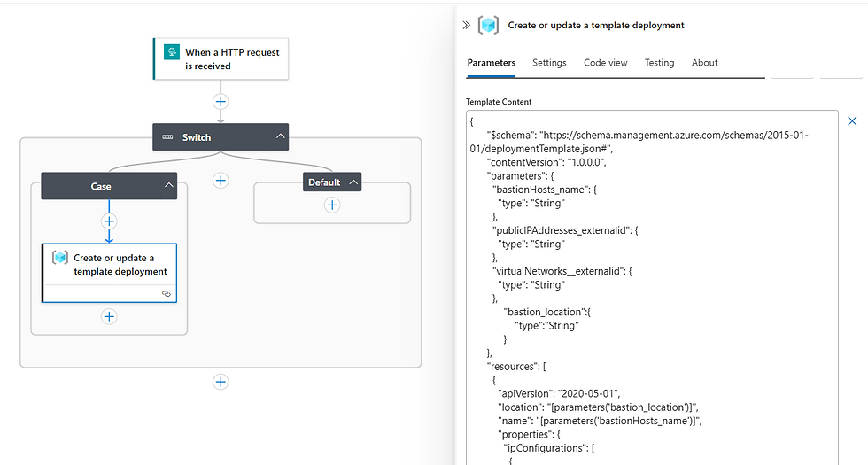
Task: Click the "ipConfigurations": [ line
Action: [x=549, y=448]
